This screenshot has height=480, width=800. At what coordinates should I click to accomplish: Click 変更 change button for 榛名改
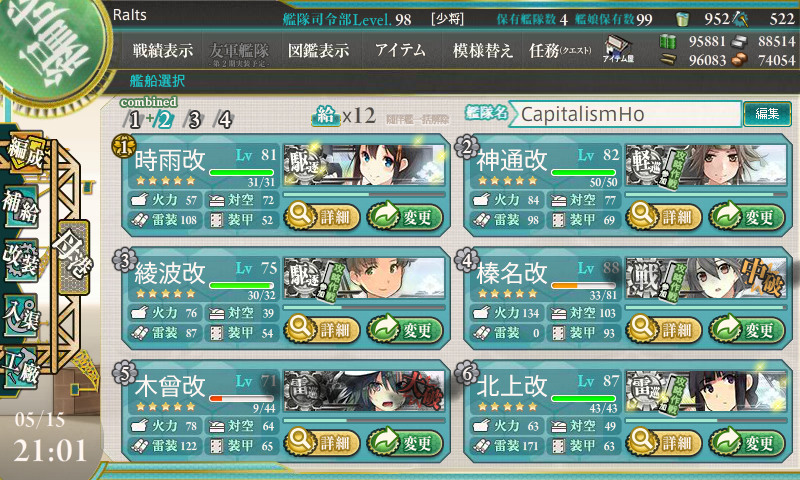pos(746,329)
